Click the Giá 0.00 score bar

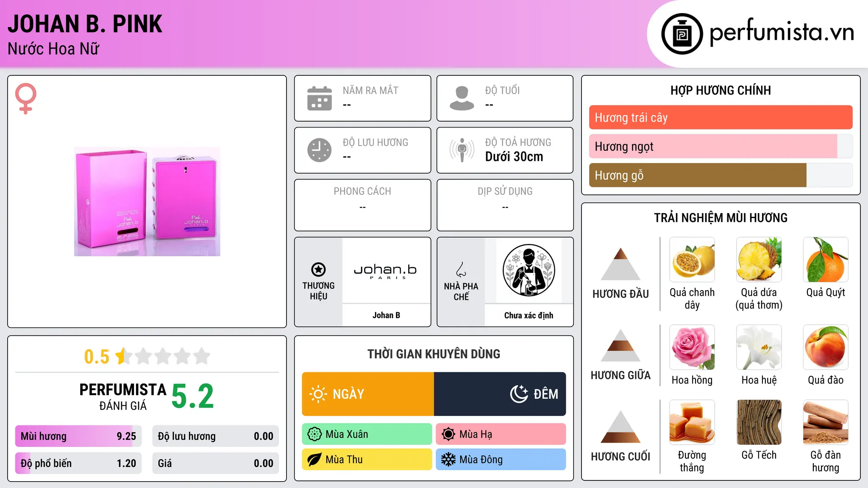tap(215, 463)
